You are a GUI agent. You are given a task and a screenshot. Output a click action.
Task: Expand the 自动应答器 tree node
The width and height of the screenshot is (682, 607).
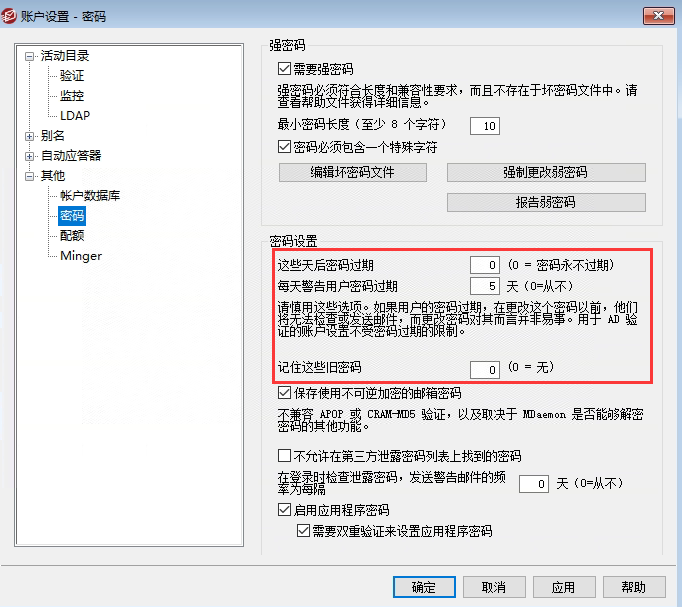point(29,156)
